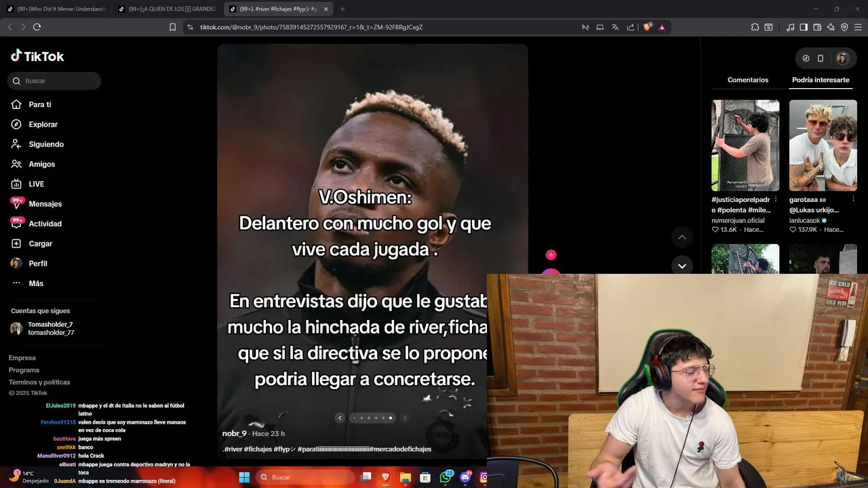Click the share page icon in address bar
The image size is (868, 488).
(631, 27)
